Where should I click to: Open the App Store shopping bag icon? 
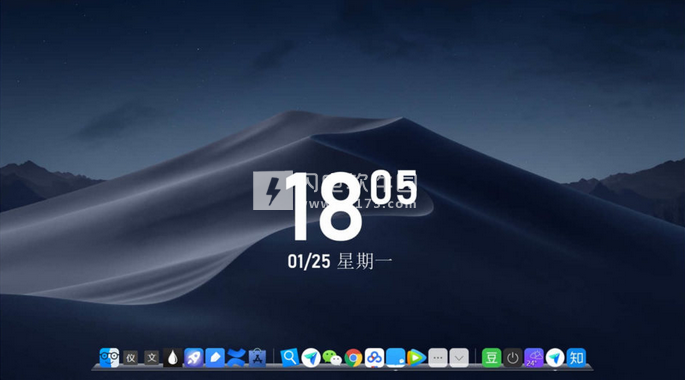tap(257, 358)
